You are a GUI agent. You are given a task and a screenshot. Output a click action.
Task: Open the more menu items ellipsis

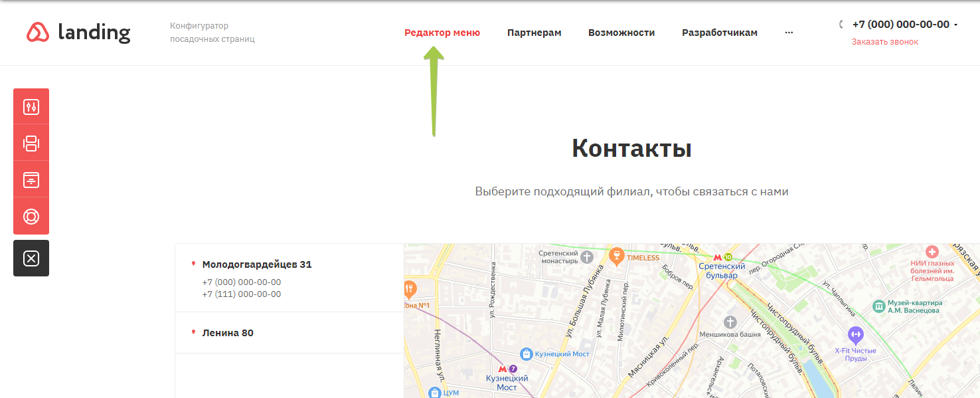point(789,33)
